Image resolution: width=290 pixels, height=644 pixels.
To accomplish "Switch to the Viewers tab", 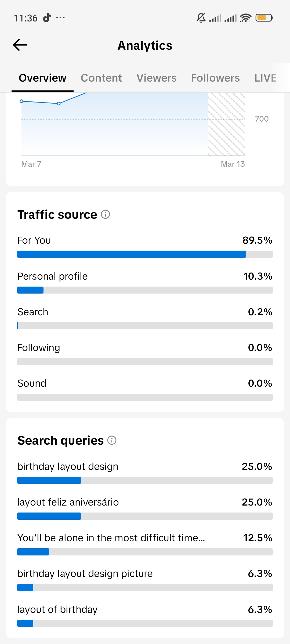I will point(157,78).
